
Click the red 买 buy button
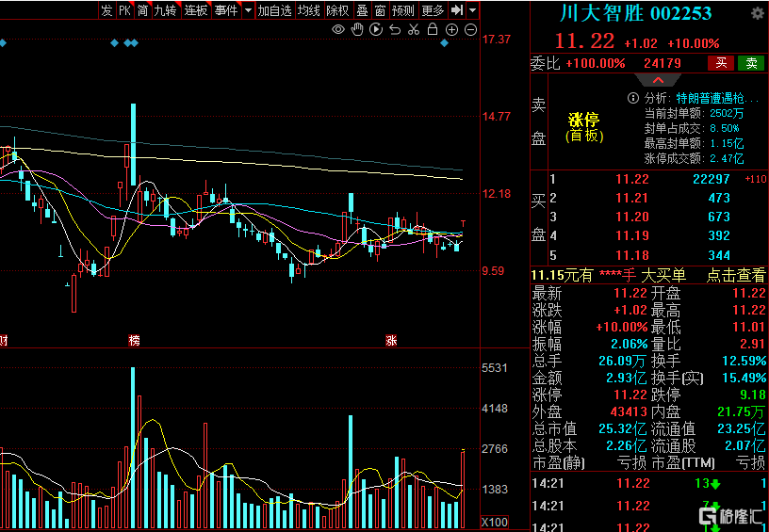(721, 63)
